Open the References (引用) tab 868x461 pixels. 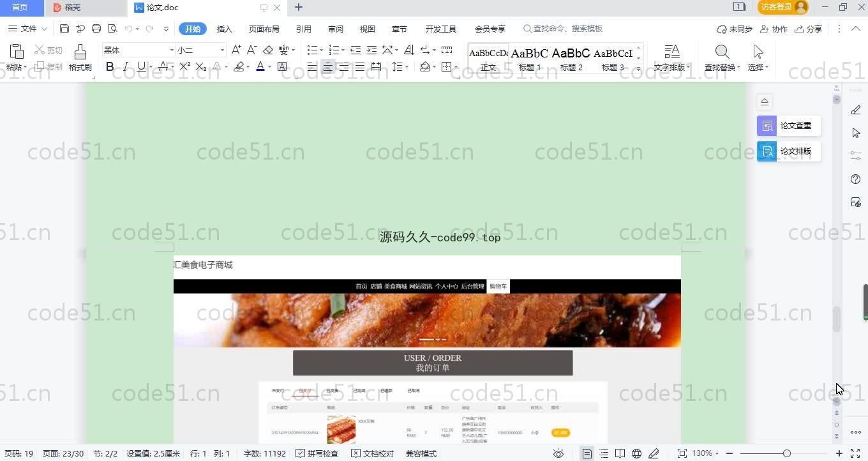point(304,29)
